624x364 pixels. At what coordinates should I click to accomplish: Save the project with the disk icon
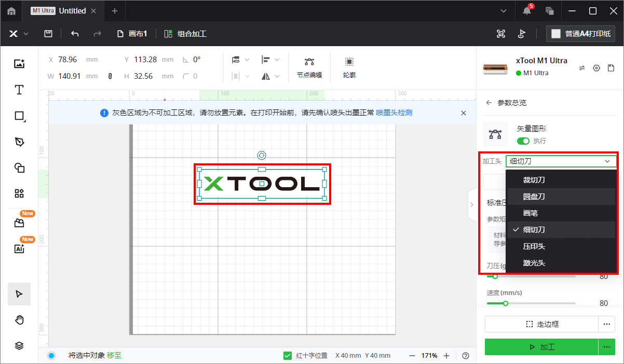click(x=48, y=34)
